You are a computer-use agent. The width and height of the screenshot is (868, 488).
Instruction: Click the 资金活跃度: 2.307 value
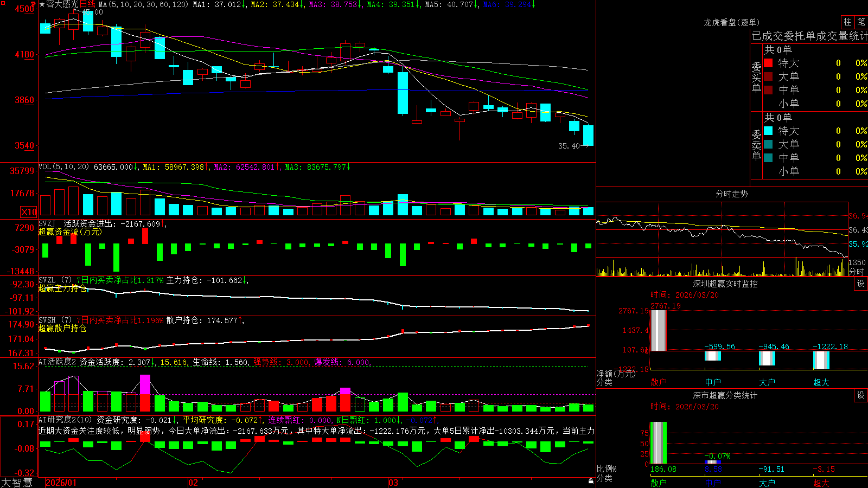click(x=117, y=362)
